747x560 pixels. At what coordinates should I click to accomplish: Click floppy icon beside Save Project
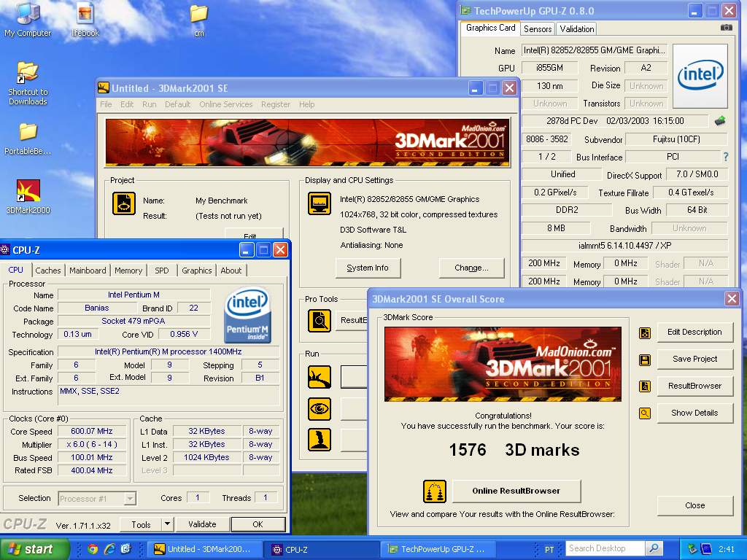(x=645, y=360)
